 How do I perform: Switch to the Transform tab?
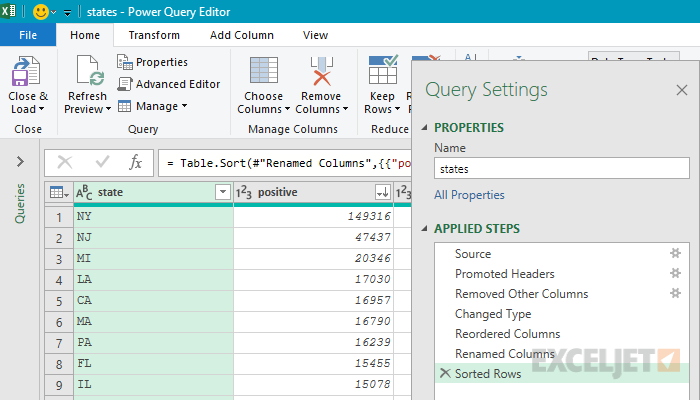pos(154,35)
